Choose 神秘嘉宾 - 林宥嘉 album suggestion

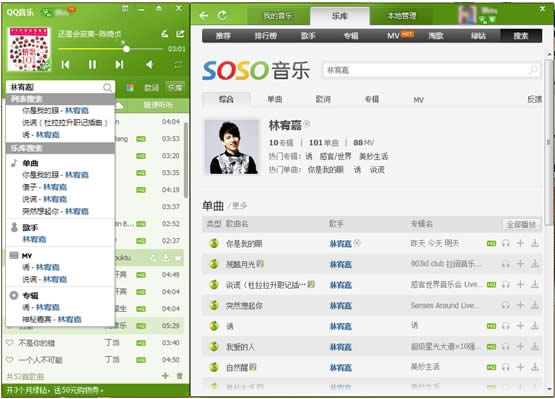(52, 319)
